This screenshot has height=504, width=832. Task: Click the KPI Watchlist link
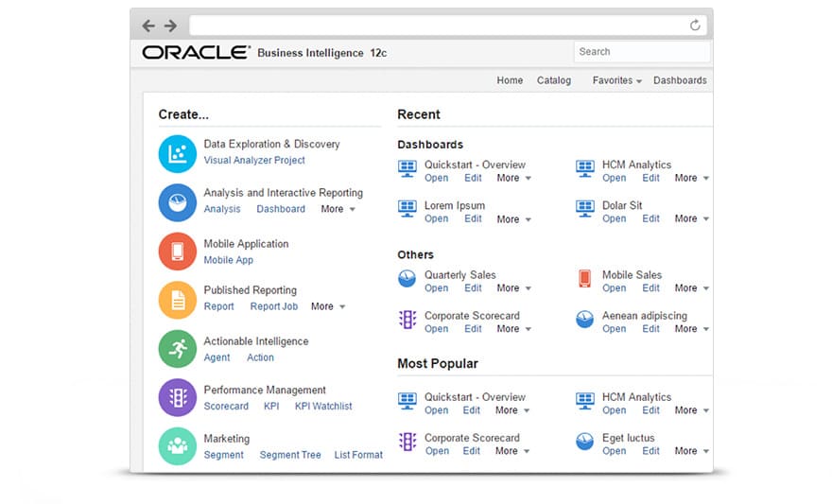[x=323, y=407]
